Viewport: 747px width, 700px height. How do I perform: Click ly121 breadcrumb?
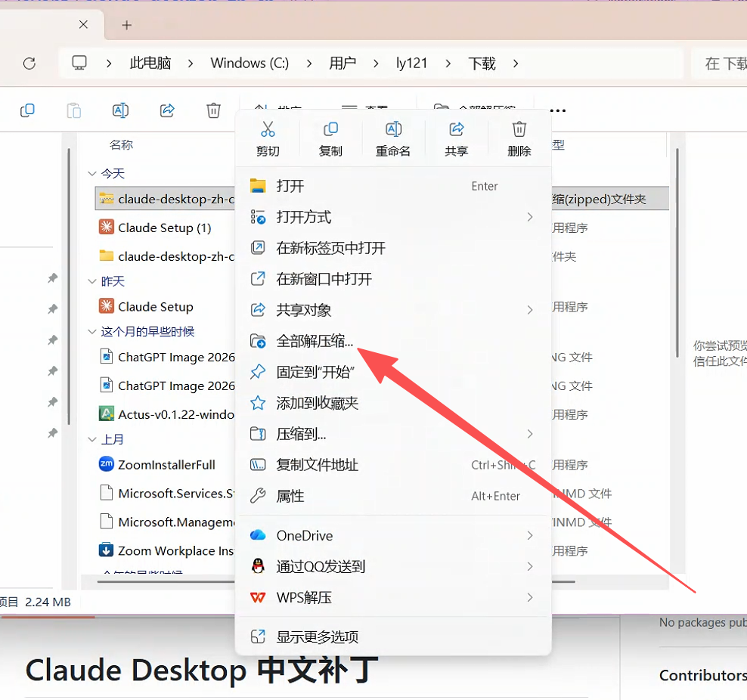411,63
